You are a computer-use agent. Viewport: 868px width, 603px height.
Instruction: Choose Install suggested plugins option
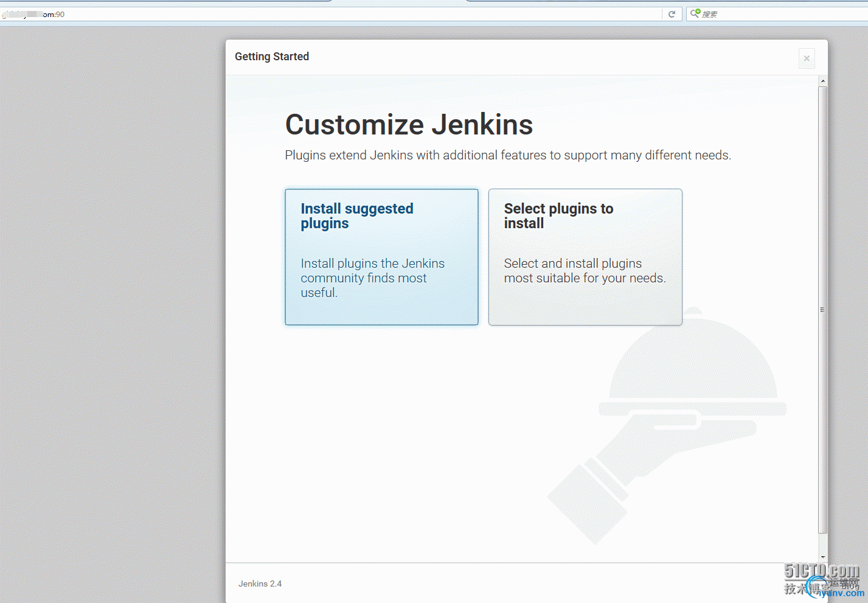pos(381,257)
